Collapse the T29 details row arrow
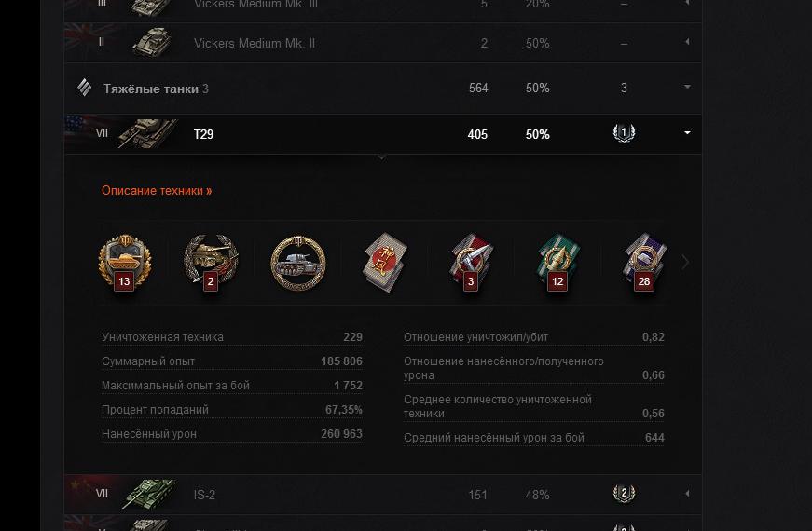812x531 pixels. pos(687,133)
